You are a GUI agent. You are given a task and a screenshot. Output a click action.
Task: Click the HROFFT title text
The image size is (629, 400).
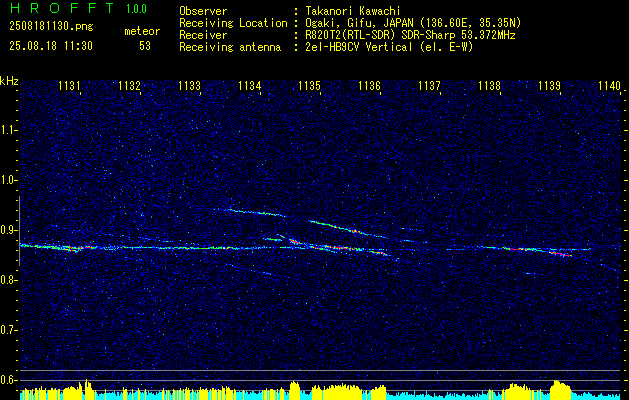[63, 8]
